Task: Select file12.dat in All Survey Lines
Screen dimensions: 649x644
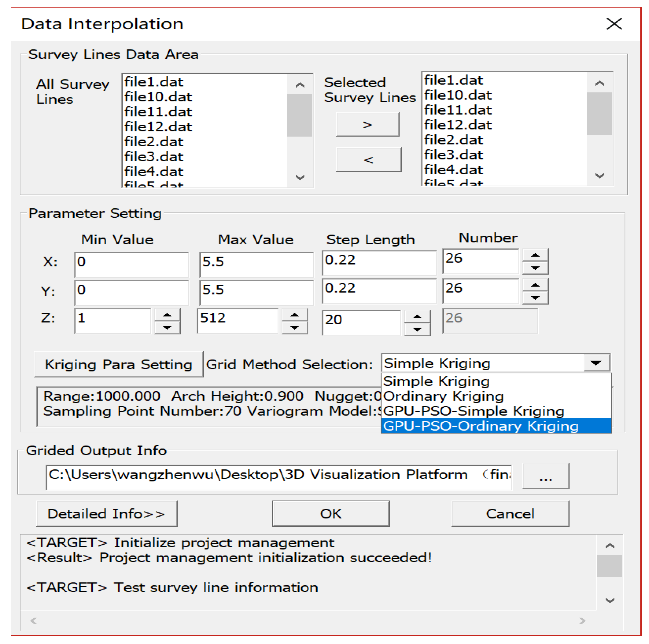Action: coord(158,127)
